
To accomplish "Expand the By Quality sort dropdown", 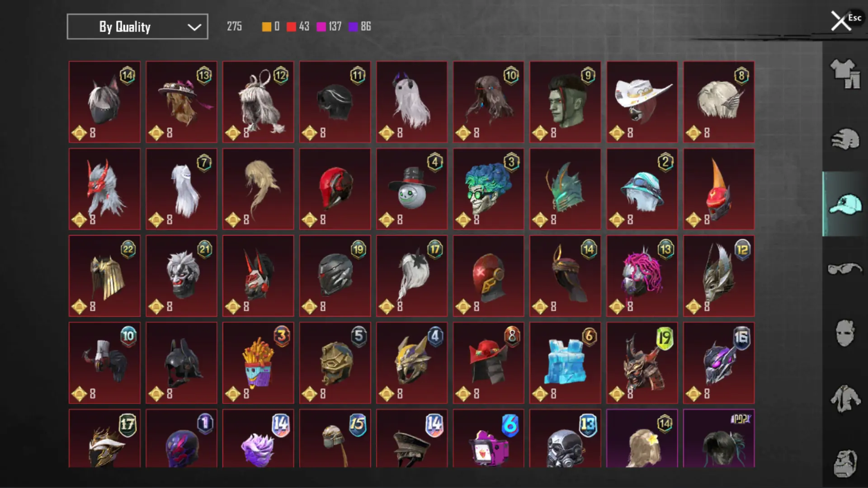I will [137, 27].
